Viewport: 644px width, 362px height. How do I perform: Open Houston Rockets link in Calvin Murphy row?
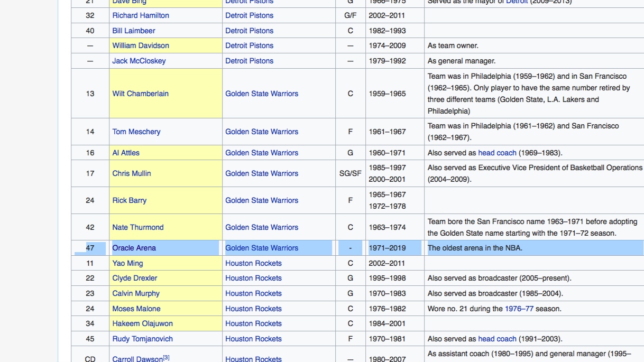(253, 293)
